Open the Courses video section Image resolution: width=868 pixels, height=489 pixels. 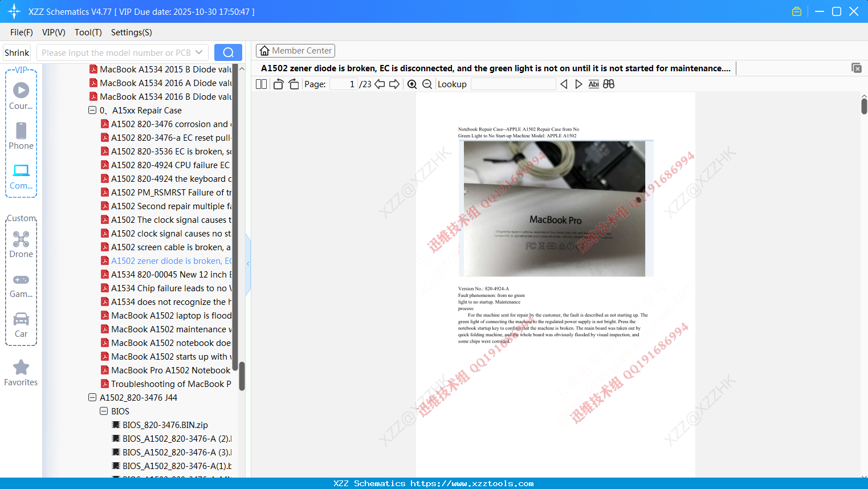click(21, 96)
